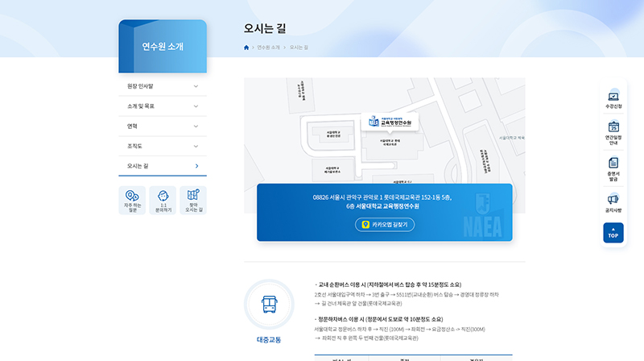Open 증명서 발급 document shortcut
Screen dimensions: 644x361
[613, 169]
